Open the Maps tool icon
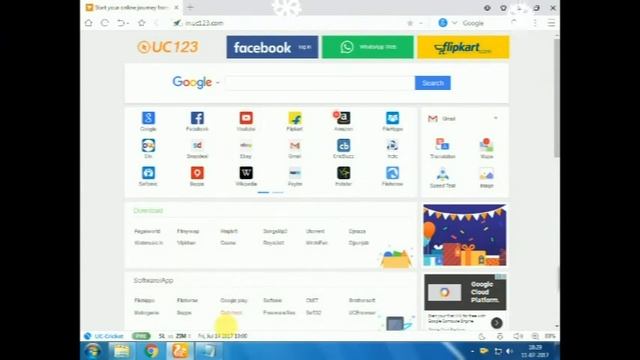This screenshot has width=640, height=360. (x=487, y=148)
